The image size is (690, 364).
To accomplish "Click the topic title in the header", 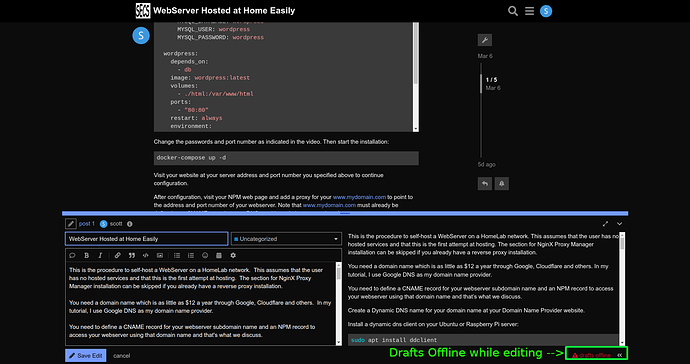I will point(224,11).
